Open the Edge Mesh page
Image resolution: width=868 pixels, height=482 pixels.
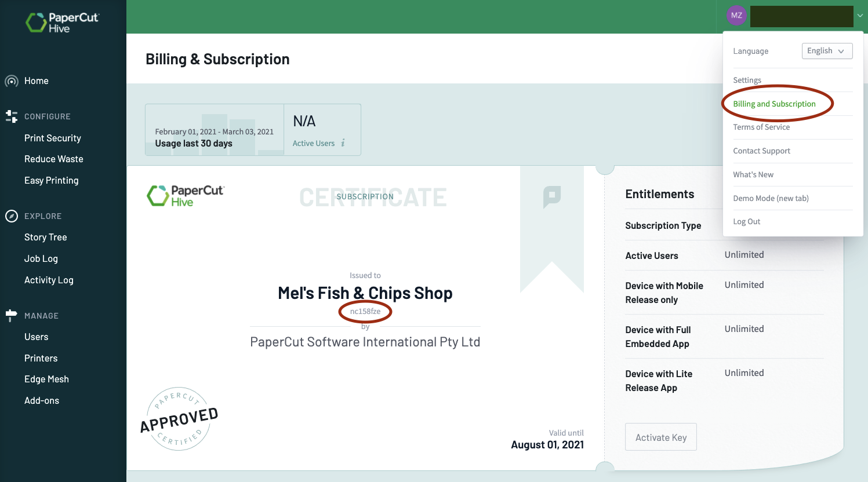click(x=46, y=379)
